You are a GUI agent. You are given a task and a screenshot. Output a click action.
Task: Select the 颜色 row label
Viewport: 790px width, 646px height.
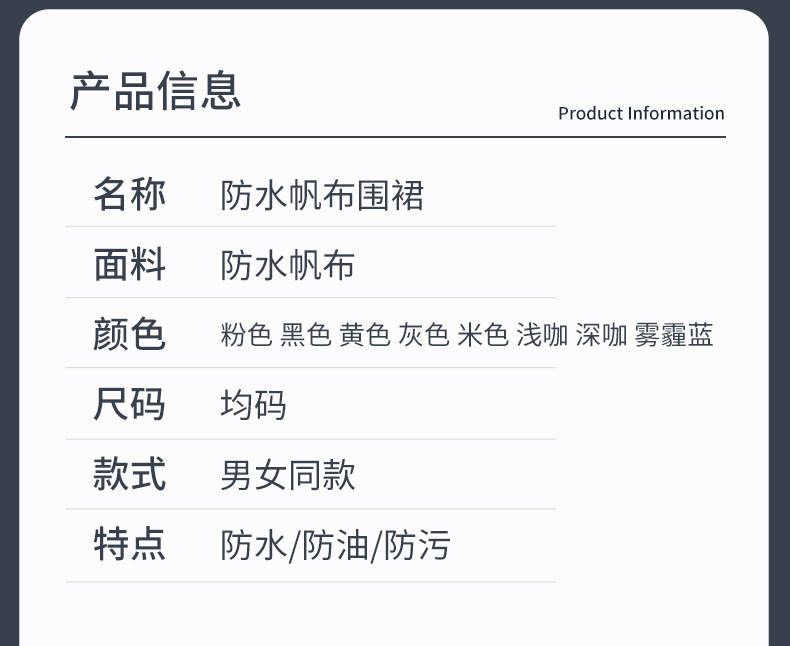(x=129, y=334)
